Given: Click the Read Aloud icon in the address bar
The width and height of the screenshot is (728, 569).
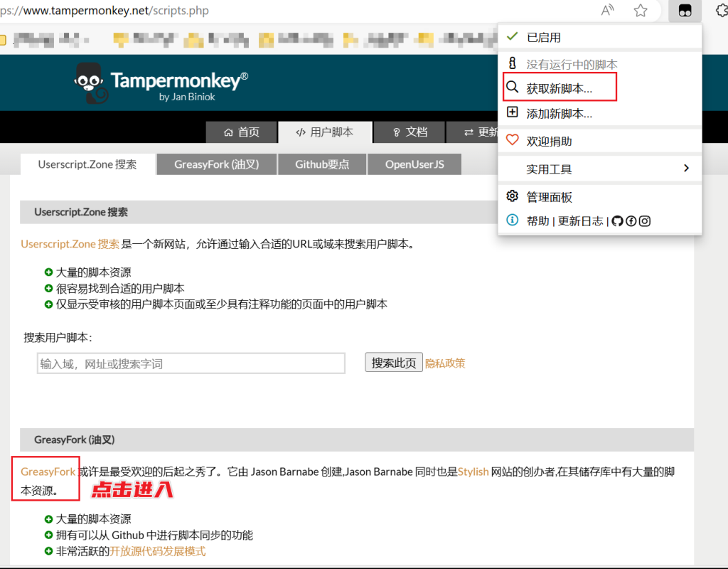Looking at the screenshot, I should [607, 11].
